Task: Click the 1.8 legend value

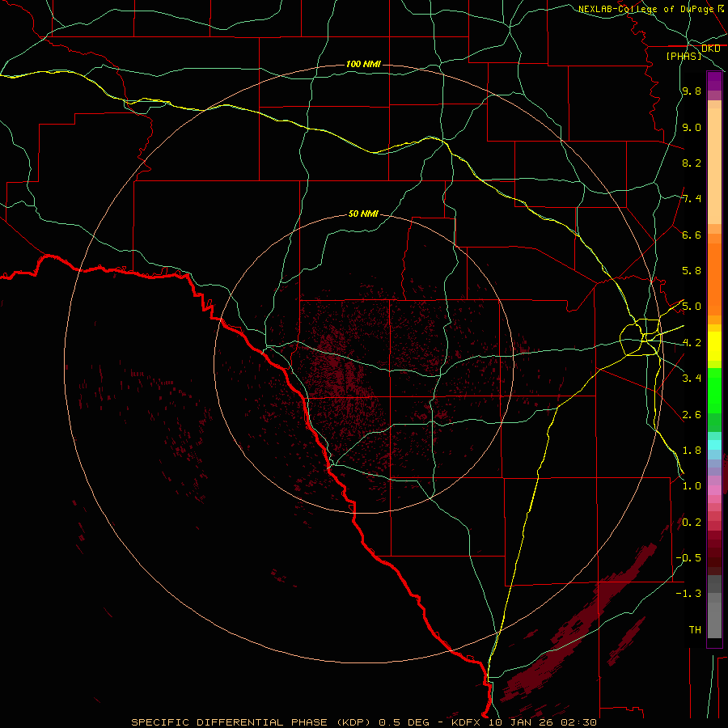Action: coord(692,451)
